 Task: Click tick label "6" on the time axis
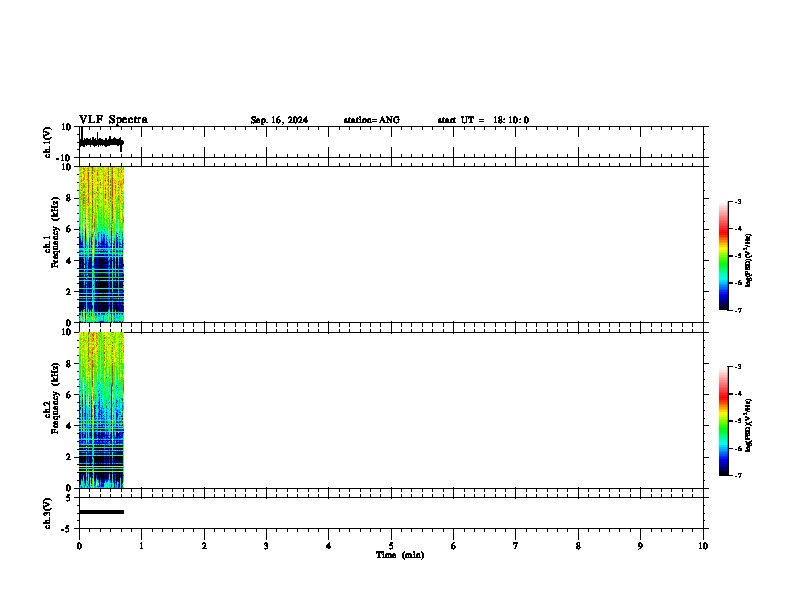pos(453,546)
